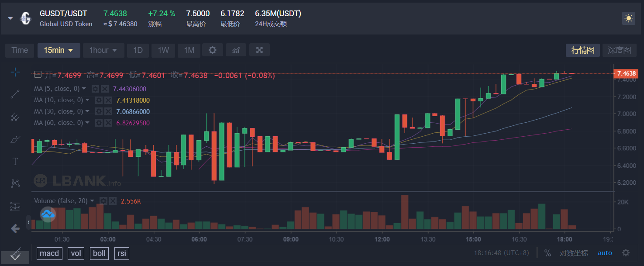This screenshot has height=266, width=644.
Task: Toggle percent scale mode
Action: [x=548, y=253]
